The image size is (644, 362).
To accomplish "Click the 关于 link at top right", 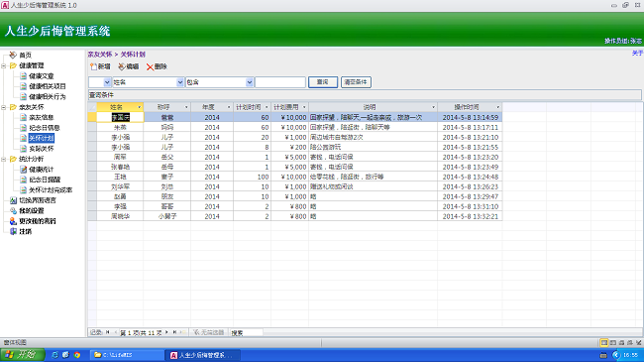I will [637, 54].
